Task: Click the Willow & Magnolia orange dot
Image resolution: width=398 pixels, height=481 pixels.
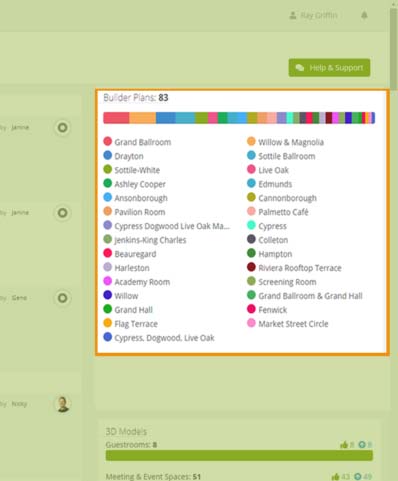Action: click(x=251, y=141)
